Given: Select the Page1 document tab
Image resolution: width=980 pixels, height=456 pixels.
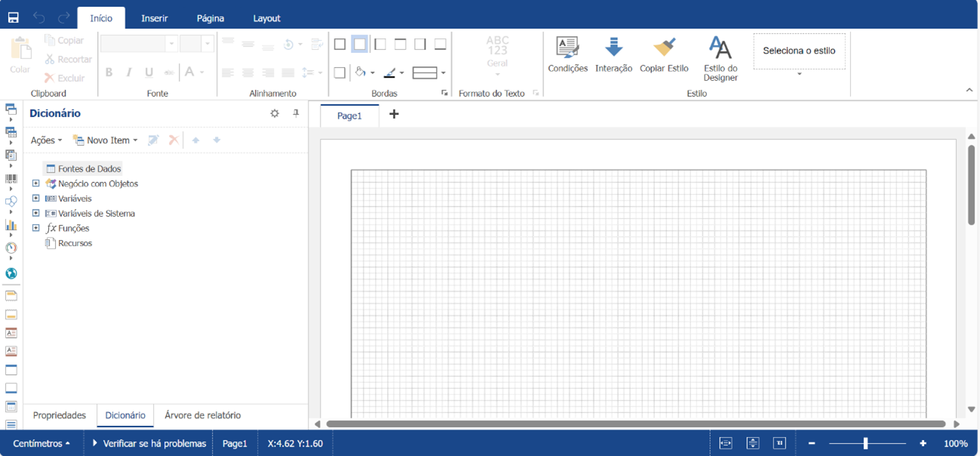Looking at the screenshot, I should [349, 116].
